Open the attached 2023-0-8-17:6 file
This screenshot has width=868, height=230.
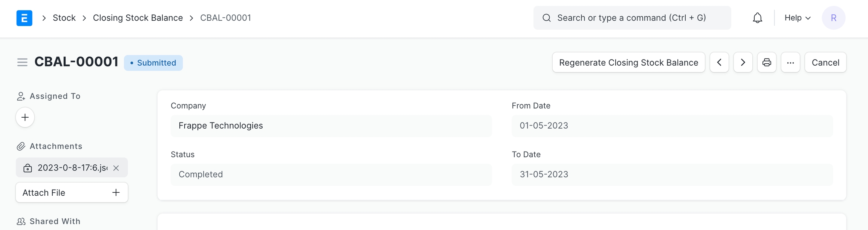(x=72, y=168)
